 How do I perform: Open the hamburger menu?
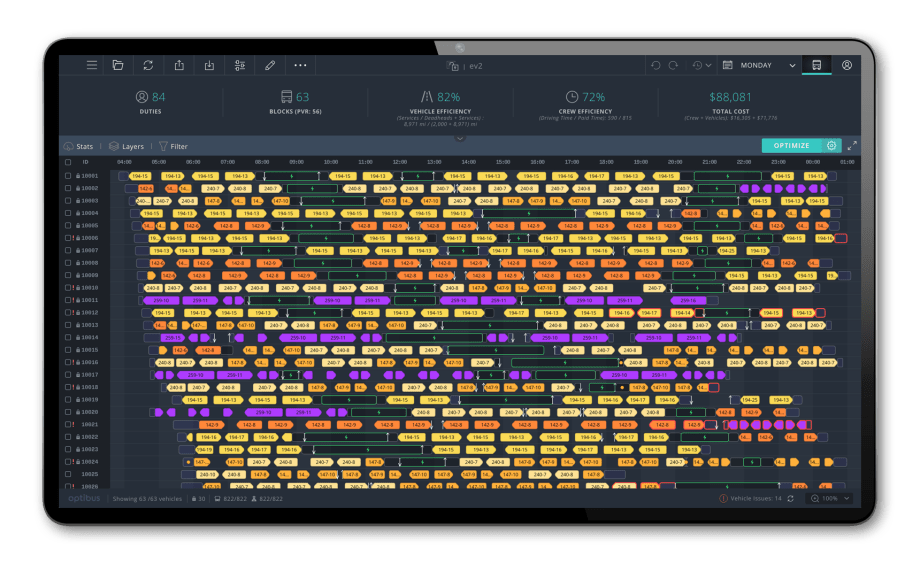click(x=92, y=65)
